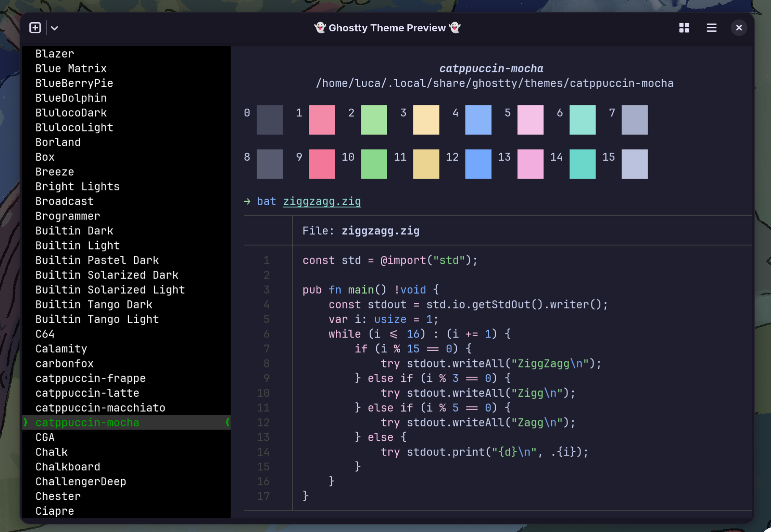Image resolution: width=771 pixels, height=532 pixels.
Task: Click the 'pub fn main() !void {' code line
Action: [371, 290]
